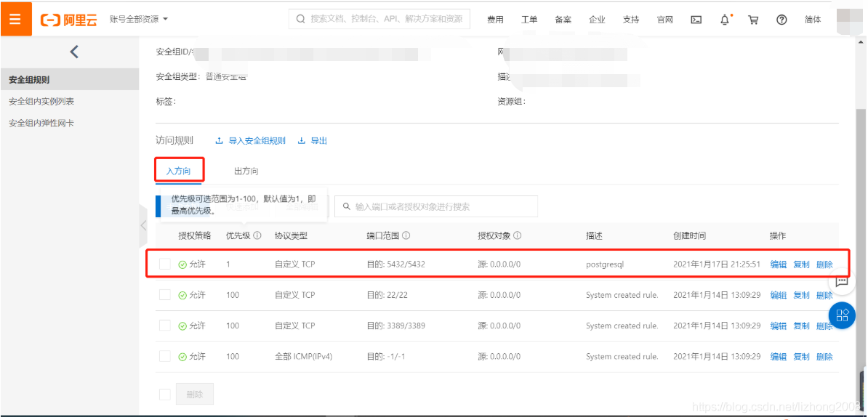The height and width of the screenshot is (420, 868).
Task: Click 删除 for the ICMP rule
Action: point(824,356)
